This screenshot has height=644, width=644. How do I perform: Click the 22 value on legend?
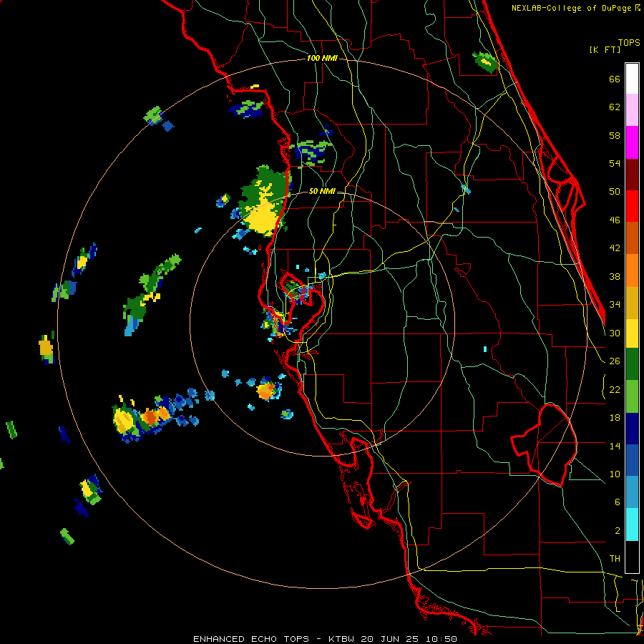click(615, 389)
